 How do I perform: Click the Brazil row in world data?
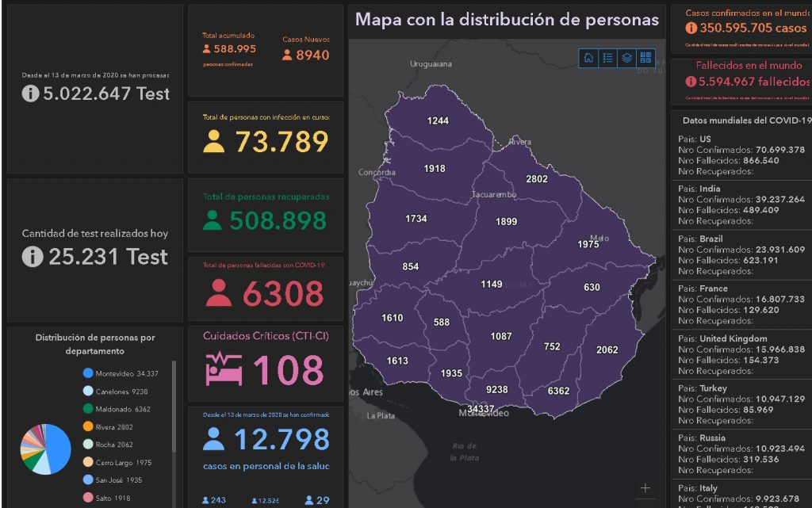tap(742, 255)
